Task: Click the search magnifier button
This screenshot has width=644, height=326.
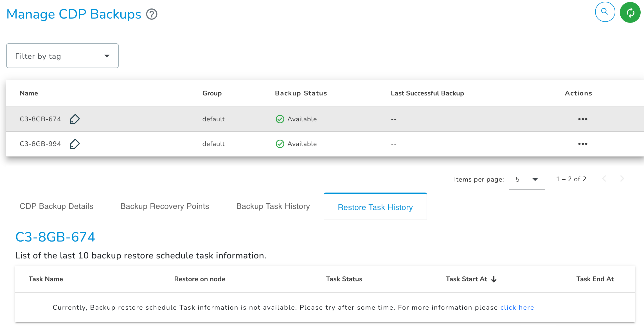Action: pos(605,12)
